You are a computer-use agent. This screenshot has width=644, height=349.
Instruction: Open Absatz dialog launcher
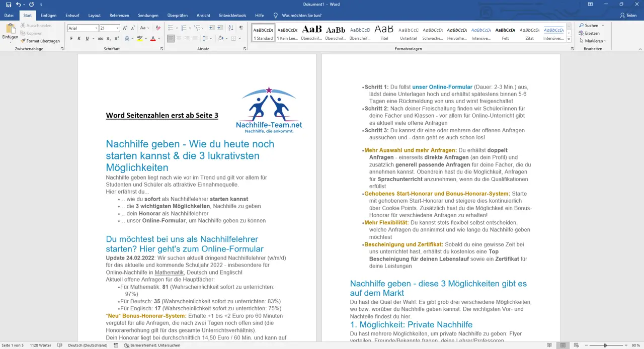click(245, 49)
